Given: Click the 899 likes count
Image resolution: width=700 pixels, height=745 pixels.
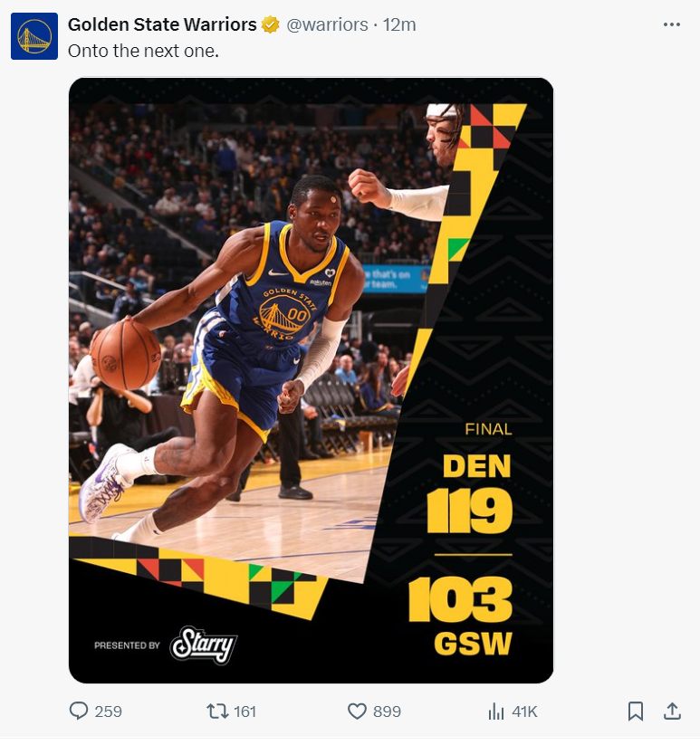Looking at the screenshot, I should coord(387,712).
